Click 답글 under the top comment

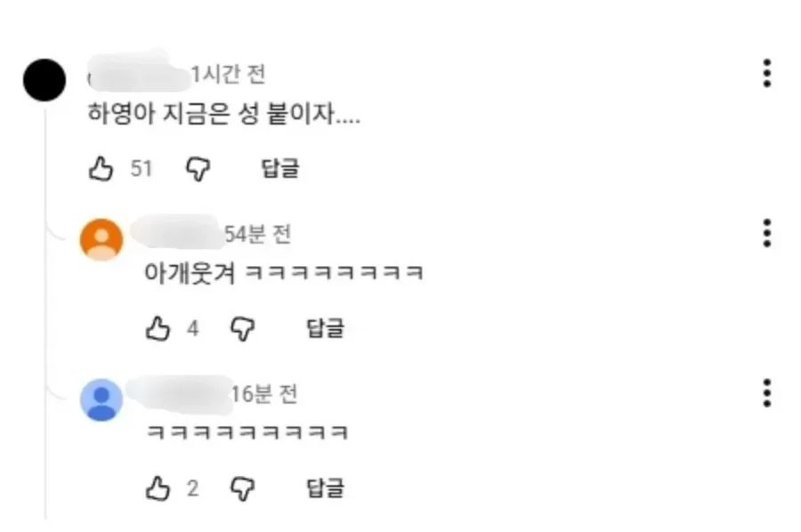[280, 168]
